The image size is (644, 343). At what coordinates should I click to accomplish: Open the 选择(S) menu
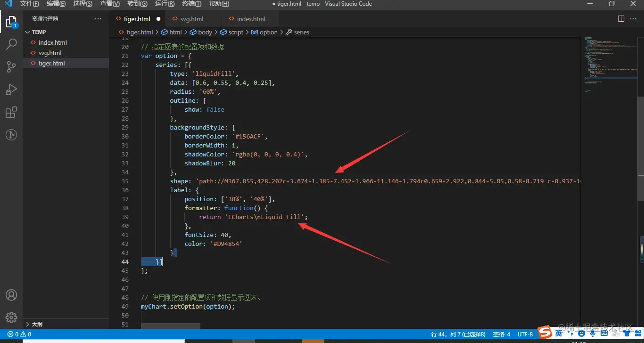click(x=83, y=4)
